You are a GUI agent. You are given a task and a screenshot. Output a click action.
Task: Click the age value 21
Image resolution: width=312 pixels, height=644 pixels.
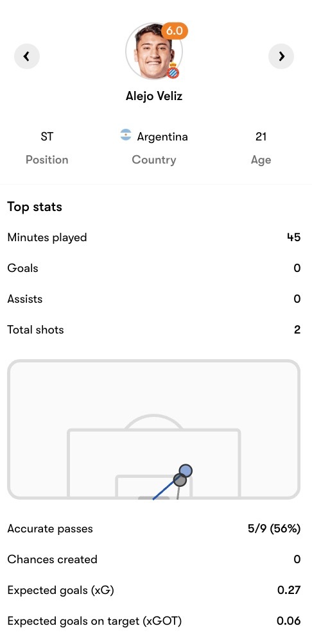261,137
